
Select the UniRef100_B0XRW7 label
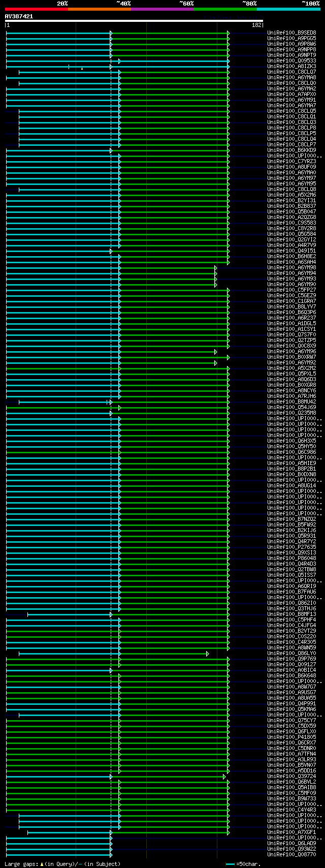pyautogui.click(x=291, y=357)
